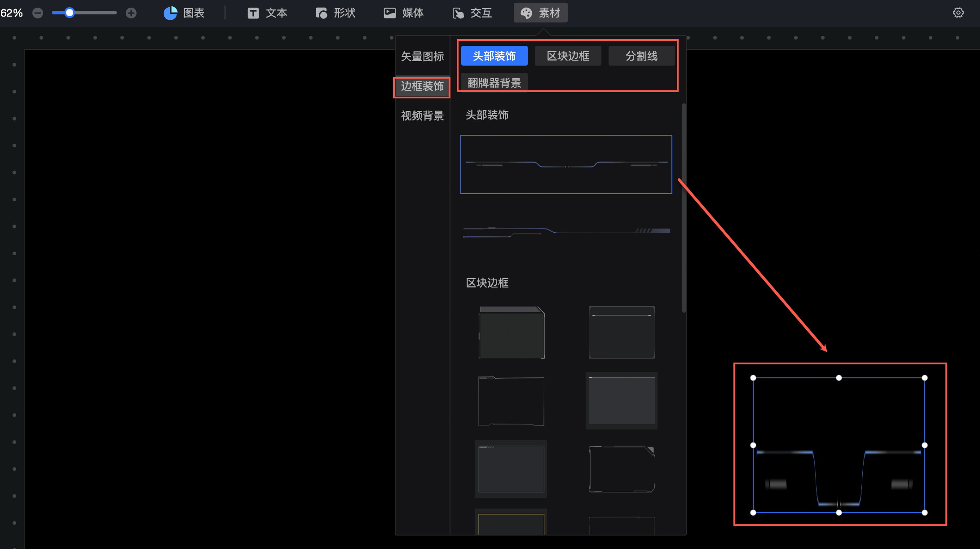Adjust the zoom level slider

pyautogui.click(x=70, y=13)
